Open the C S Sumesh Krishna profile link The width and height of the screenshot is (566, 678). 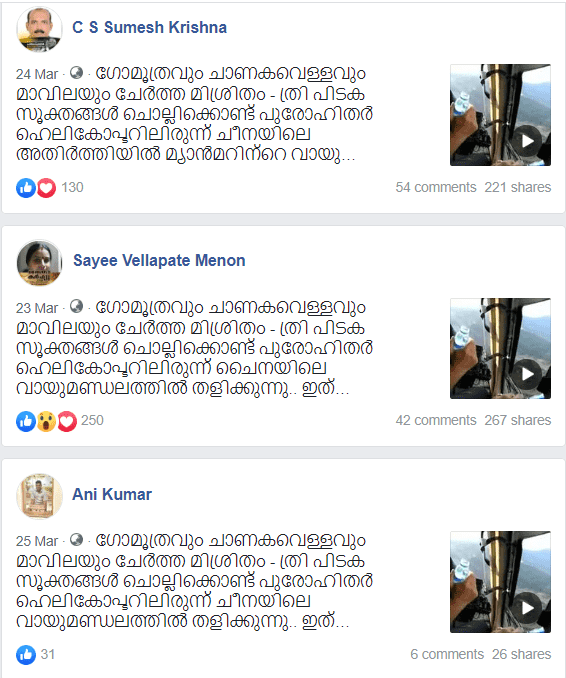(x=150, y=27)
